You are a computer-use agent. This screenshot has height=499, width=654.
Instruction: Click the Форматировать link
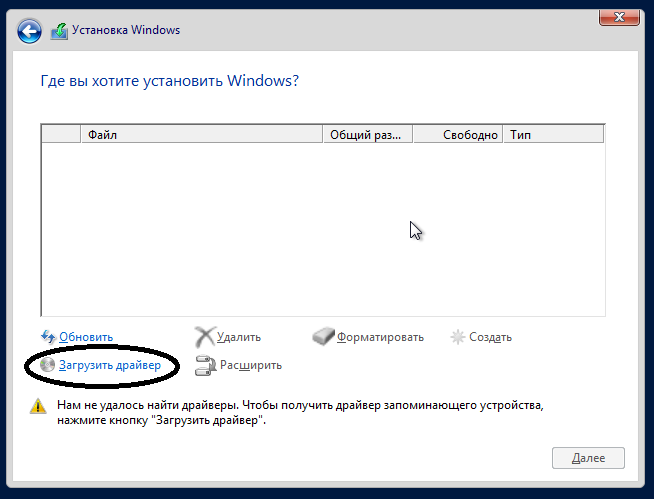[x=380, y=337]
